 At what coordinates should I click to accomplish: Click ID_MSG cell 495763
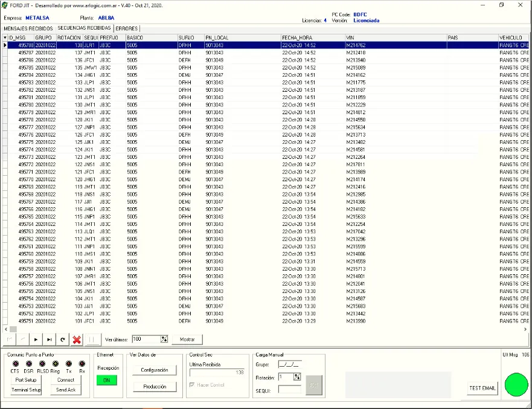(21, 232)
